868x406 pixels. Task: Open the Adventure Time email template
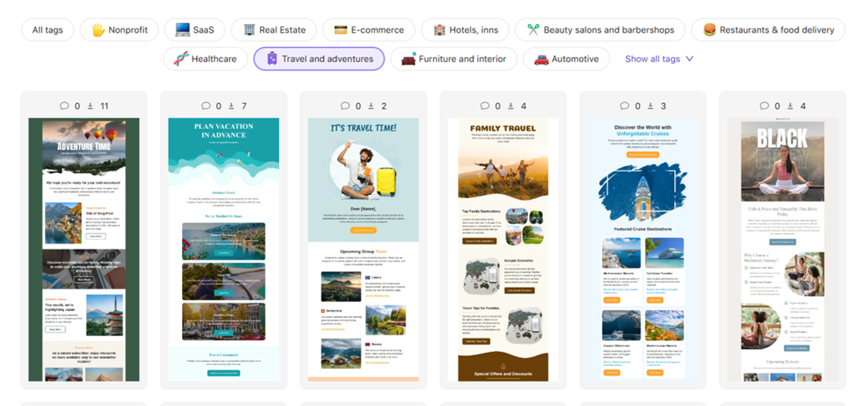click(x=84, y=249)
